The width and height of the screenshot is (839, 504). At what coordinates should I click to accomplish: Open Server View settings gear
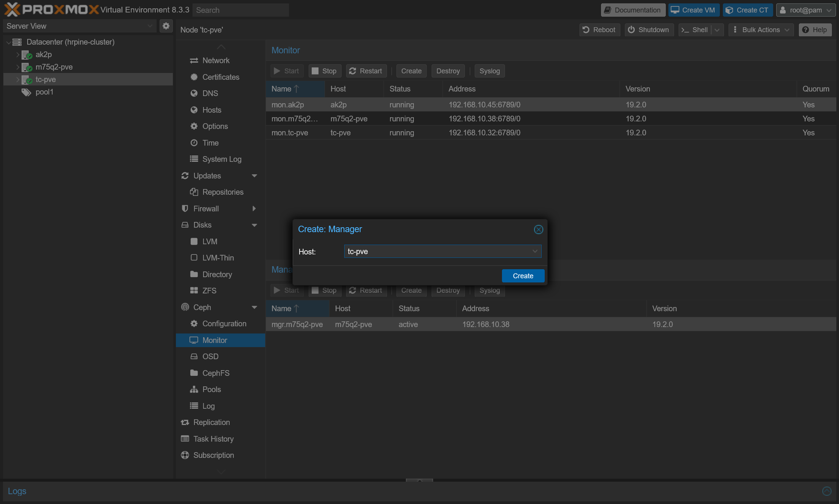coord(166,26)
